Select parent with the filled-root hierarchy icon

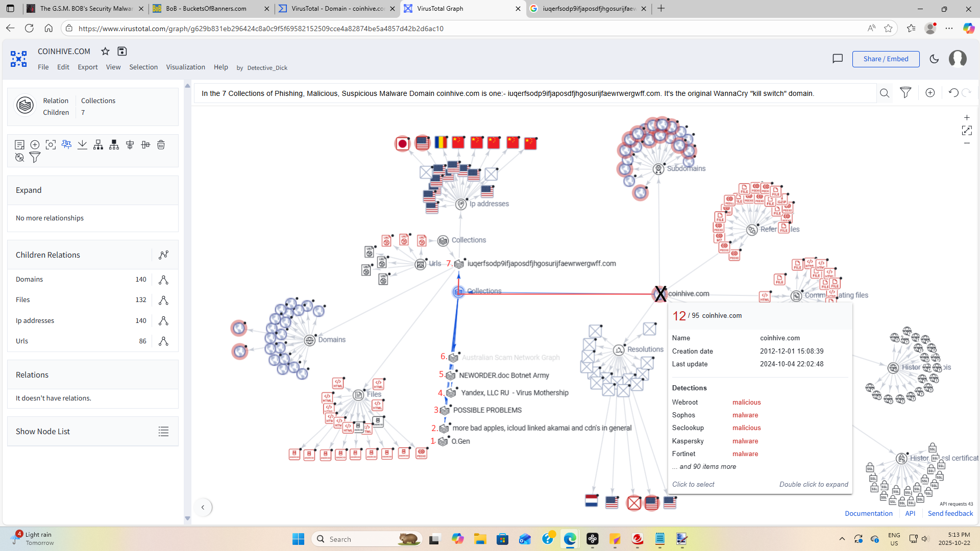[114, 145]
